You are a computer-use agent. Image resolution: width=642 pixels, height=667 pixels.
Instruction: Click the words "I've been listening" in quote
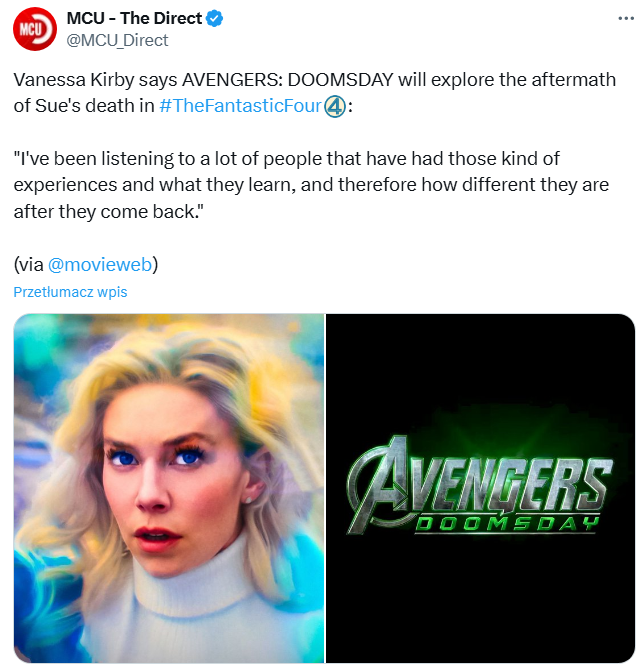coord(94,159)
